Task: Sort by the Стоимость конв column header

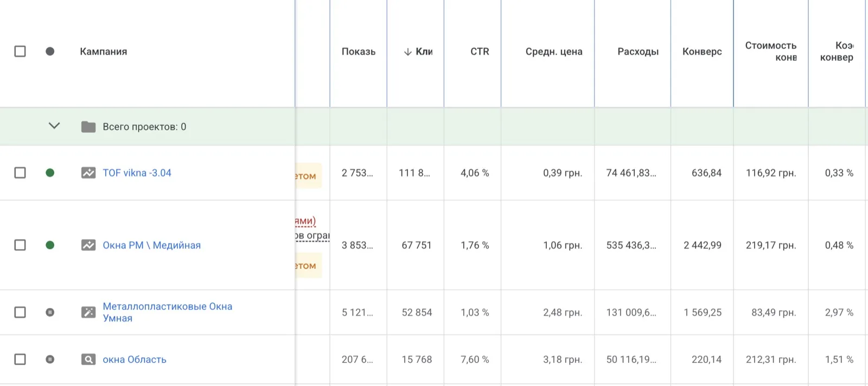Action: click(771, 52)
